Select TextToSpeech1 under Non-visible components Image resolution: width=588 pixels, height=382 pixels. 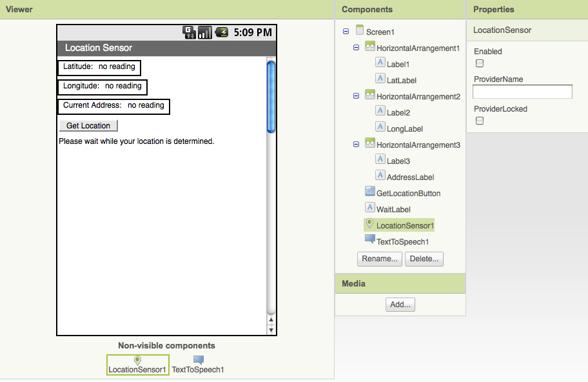pyautogui.click(x=197, y=365)
